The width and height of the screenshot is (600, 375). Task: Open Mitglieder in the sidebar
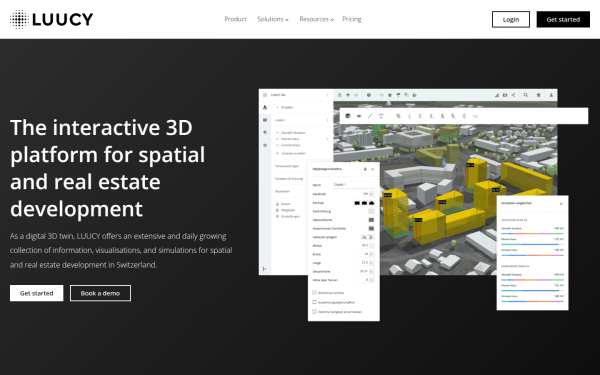tap(288, 210)
